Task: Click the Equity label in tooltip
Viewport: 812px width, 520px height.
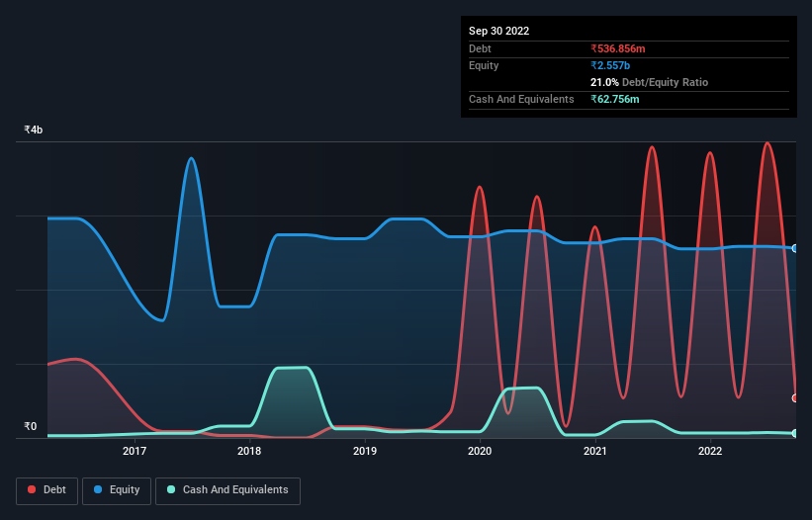Action: click(484, 65)
